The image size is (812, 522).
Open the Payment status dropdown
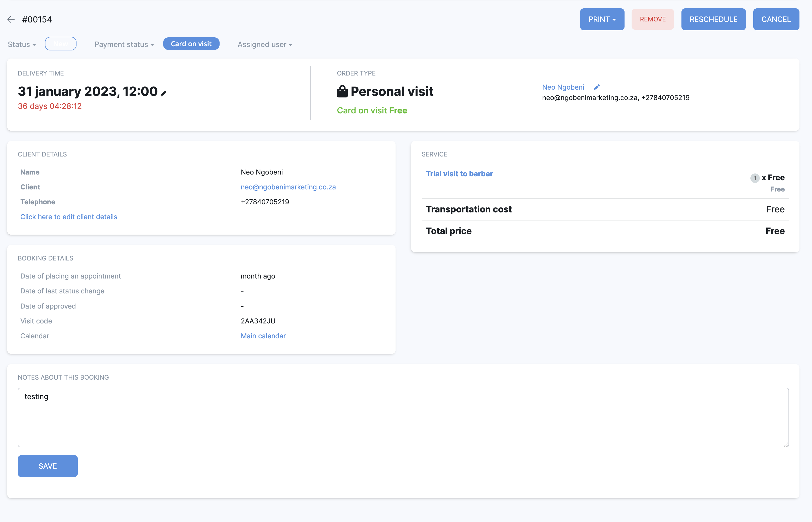pyautogui.click(x=124, y=44)
